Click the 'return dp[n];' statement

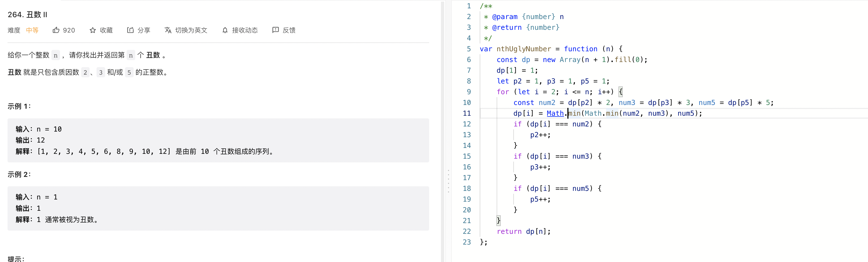524,231
